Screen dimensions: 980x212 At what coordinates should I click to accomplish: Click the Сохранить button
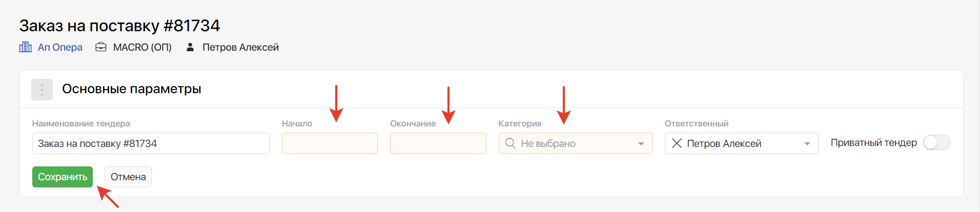tap(63, 177)
